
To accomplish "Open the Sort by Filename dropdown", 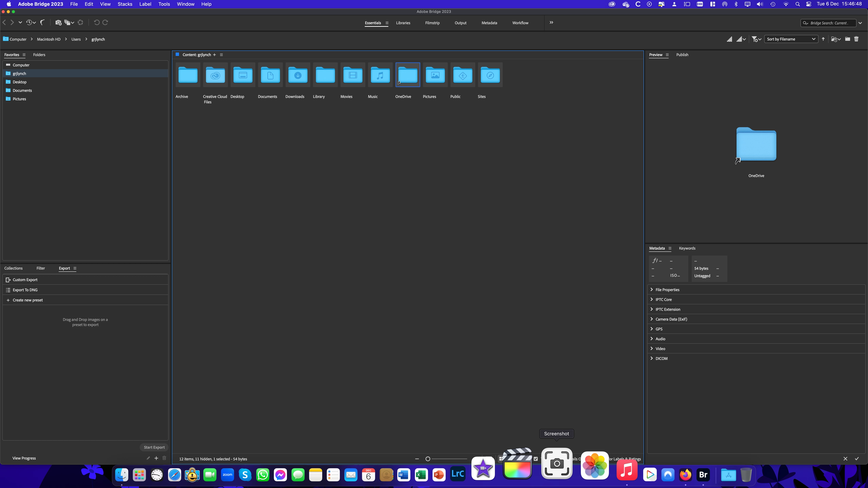I will (791, 39).
